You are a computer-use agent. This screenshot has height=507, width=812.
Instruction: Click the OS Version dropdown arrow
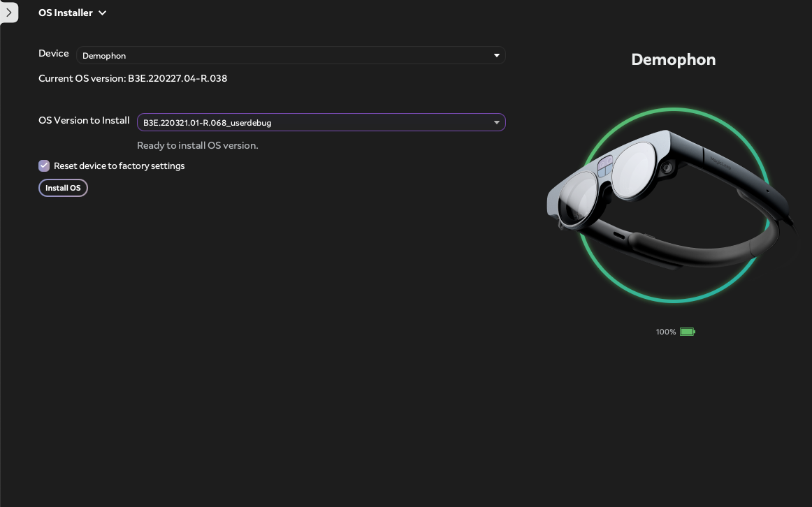pos(496,122)
